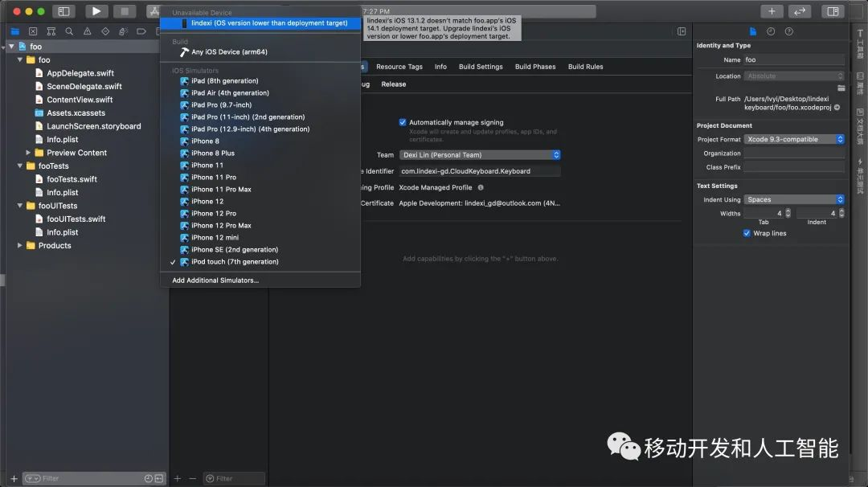Filter by source control status icon
Screen dimensions: 868x487
click(x=159, y=479)
